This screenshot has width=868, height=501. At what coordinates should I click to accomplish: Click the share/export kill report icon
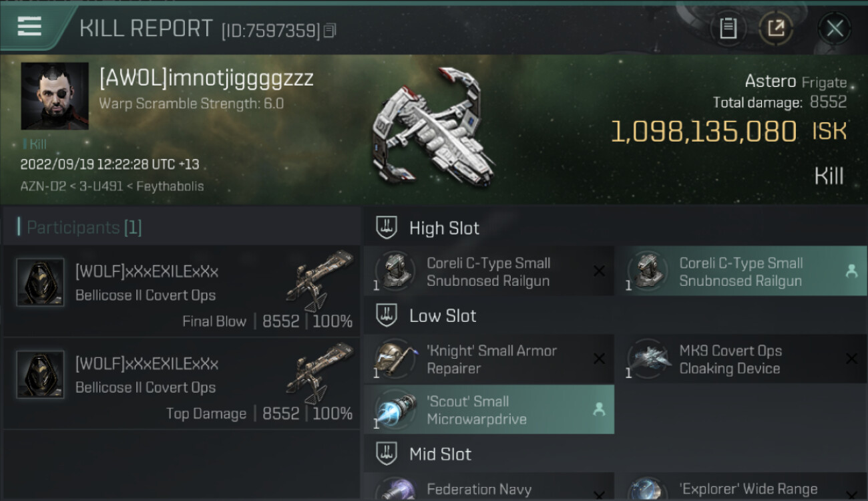coord(776,28)
